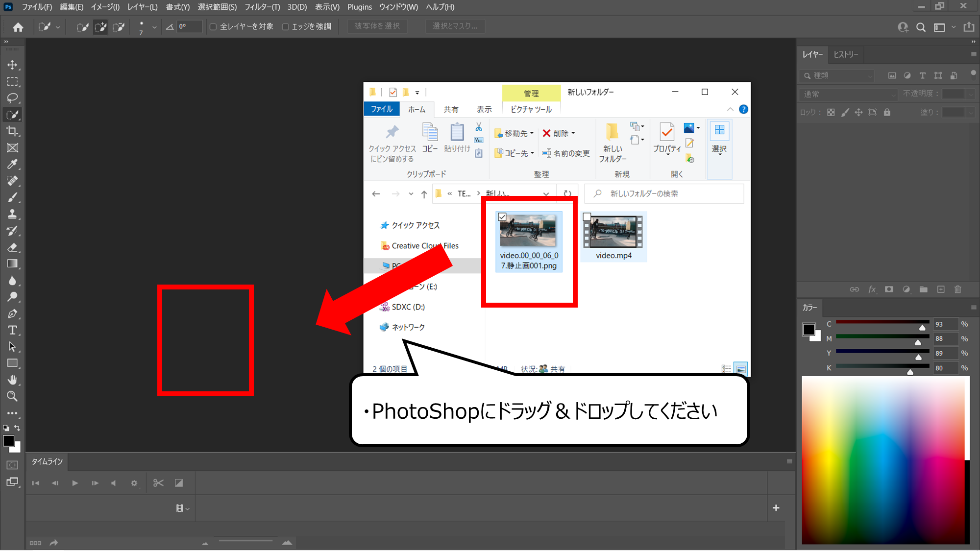The width and height of the screenshot is (980, 551).
Task: Enable the 全レイヤーを対象 checkbox
Action: 213,27
